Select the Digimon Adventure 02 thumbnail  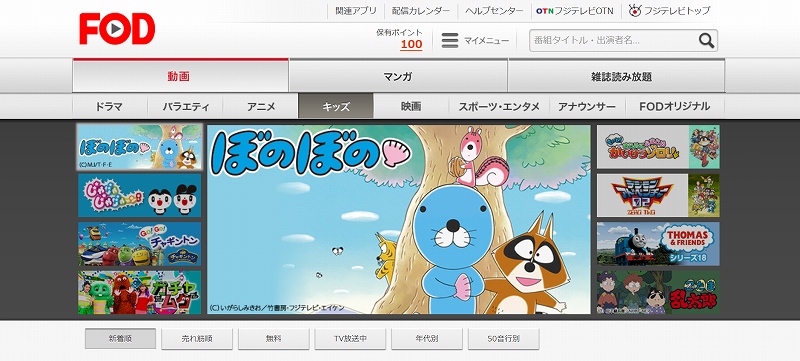tap(658, 195)
